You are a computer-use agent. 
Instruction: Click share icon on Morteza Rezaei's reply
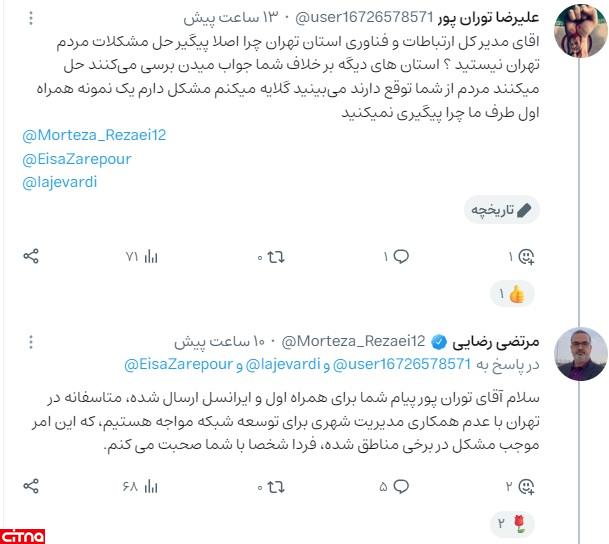click(x=31, y=486)
